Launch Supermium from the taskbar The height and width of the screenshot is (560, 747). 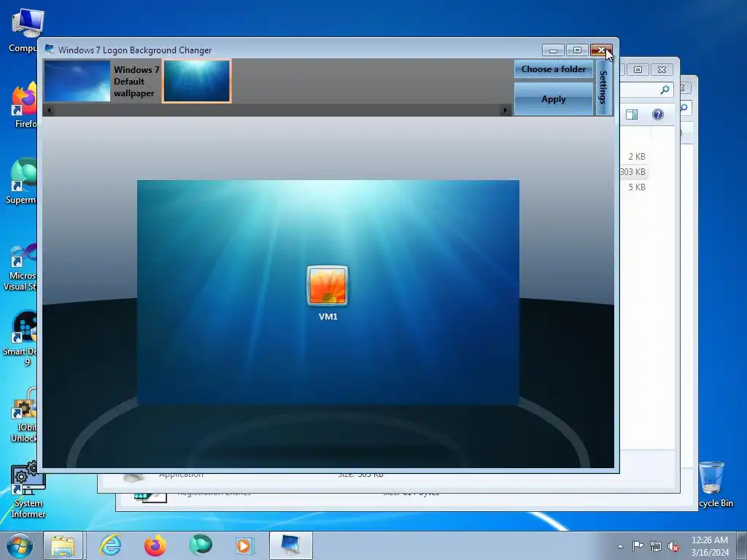[x=200, y=545]
